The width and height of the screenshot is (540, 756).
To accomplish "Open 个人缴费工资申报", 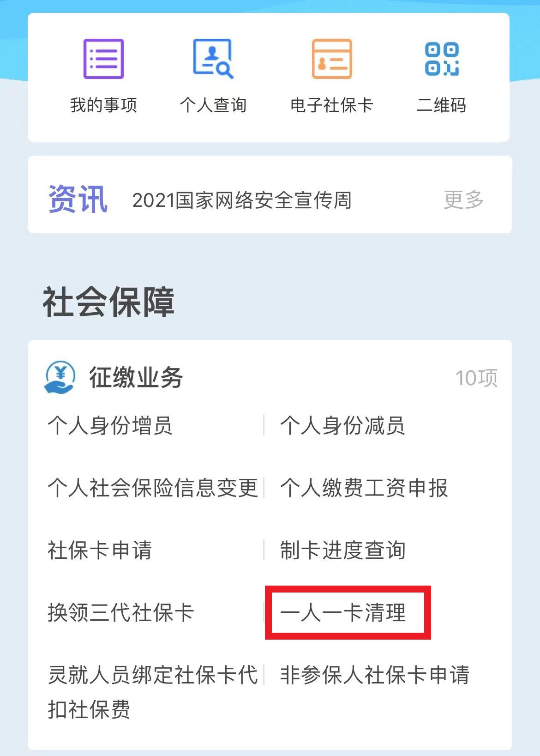I will point(364,488).
